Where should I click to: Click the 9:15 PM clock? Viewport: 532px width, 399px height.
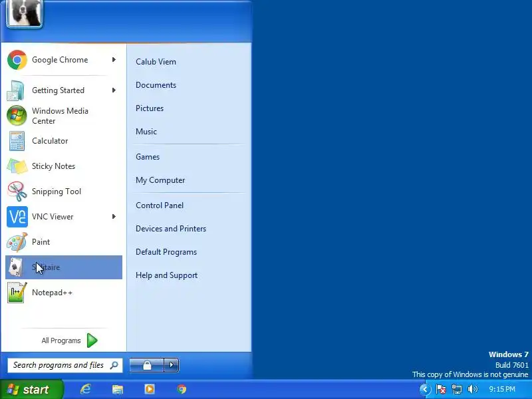502,389
